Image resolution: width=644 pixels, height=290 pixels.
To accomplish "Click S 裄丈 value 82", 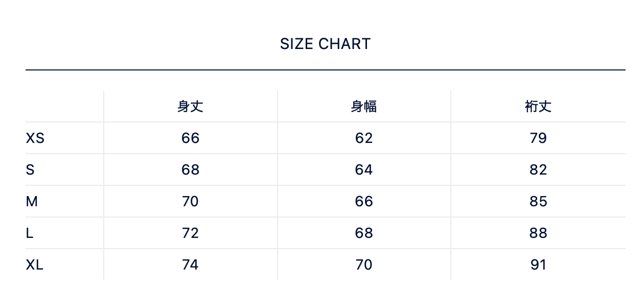I will (x=538, y=170).
